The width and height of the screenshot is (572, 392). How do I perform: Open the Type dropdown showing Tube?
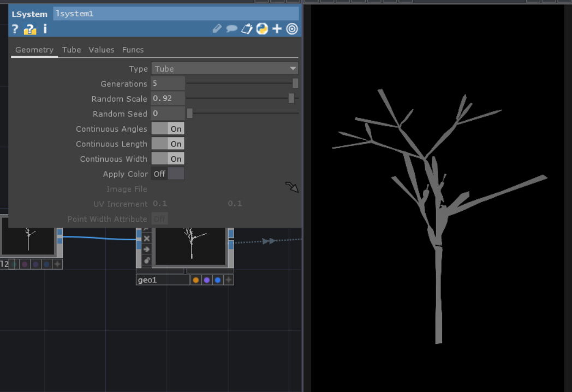pos(225,69)
